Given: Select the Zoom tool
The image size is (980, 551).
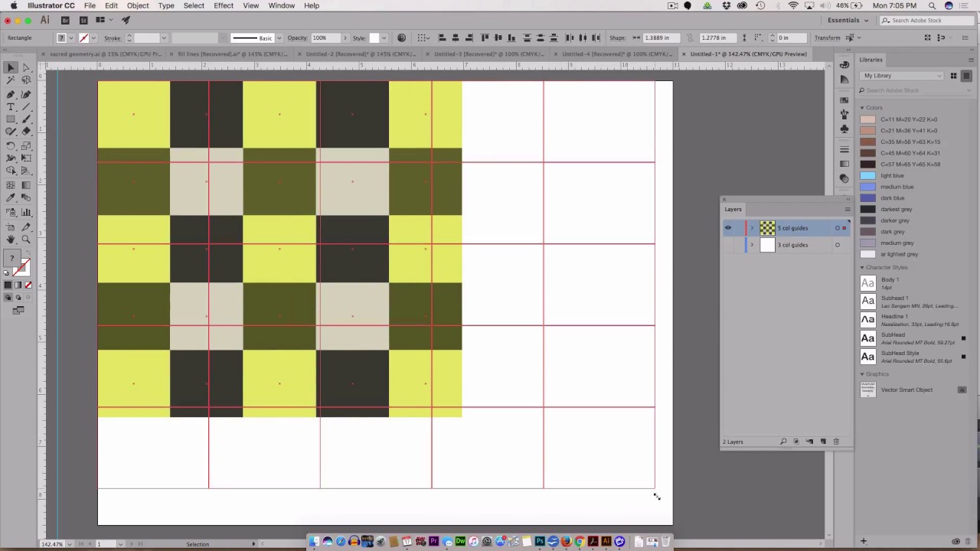Looking at the screenshot, I should click(25, 240).
